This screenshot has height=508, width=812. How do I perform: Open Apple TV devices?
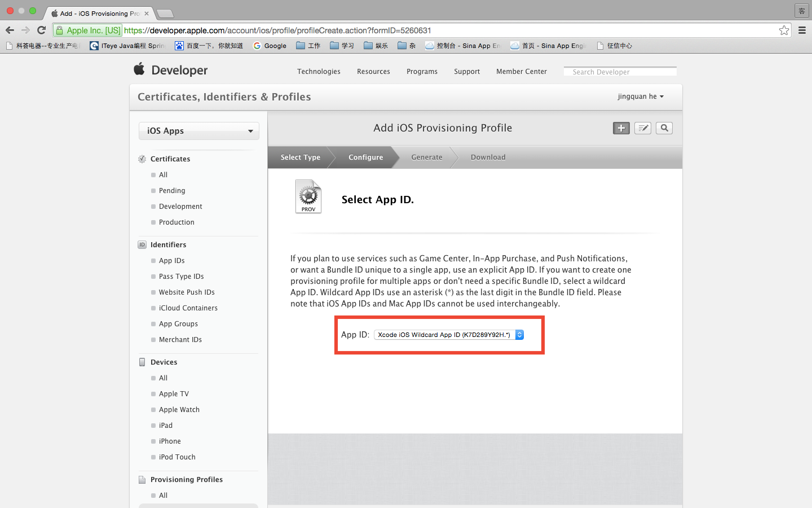(174, 394)
